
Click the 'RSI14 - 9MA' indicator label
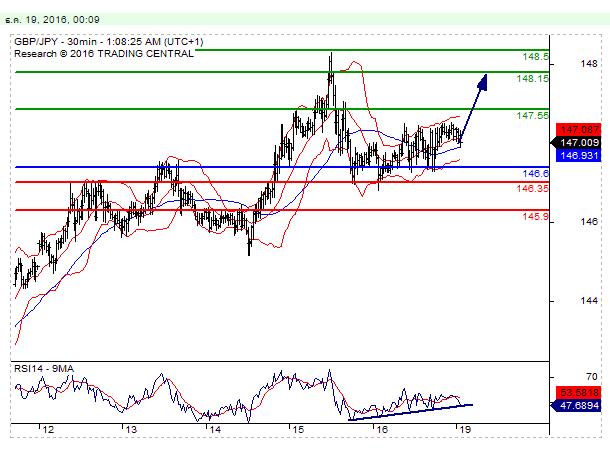tap(44, 369)
